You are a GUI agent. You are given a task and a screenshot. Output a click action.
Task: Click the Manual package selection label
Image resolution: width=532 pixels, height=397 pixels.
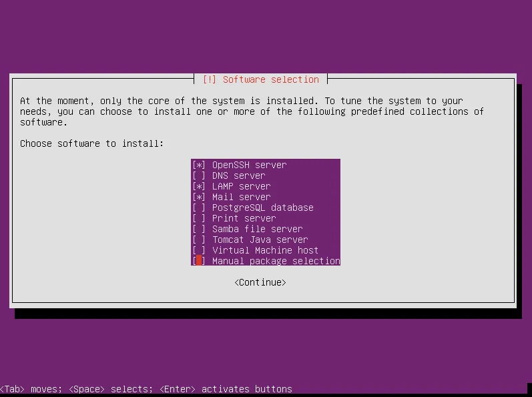(x=276, y=261)
